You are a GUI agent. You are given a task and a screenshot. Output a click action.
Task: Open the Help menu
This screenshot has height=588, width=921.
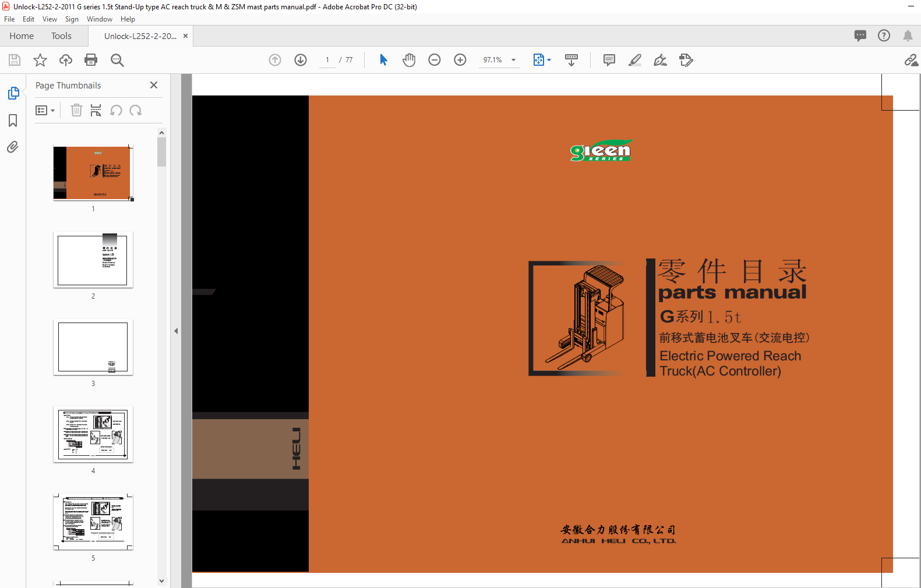tap(128, 19)
